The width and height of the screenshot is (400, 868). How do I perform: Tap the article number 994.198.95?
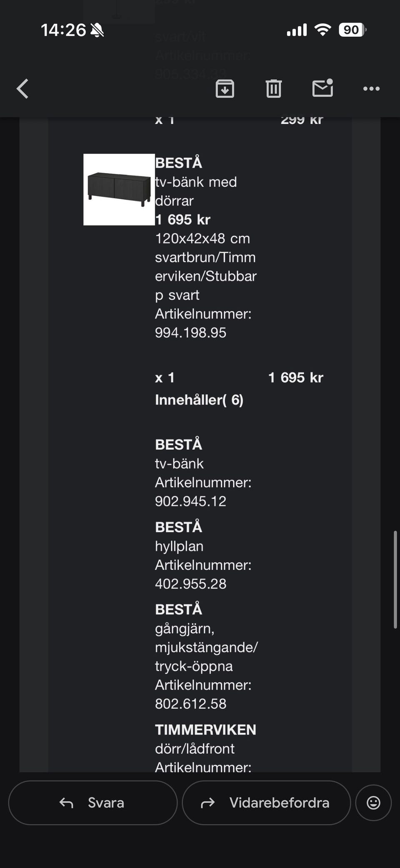(x=190, y=332)
